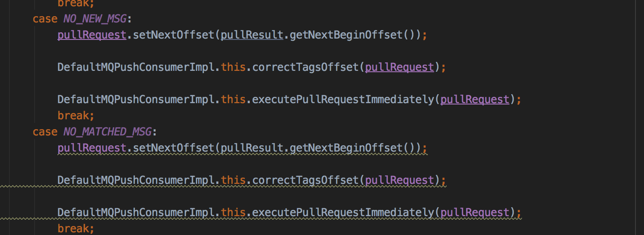The width and height of the screenshot is (644, 235).
Task: Click executePullRequestImmediately in the NO_MATCHED_MSG block
Action: (x=343, y=213)
